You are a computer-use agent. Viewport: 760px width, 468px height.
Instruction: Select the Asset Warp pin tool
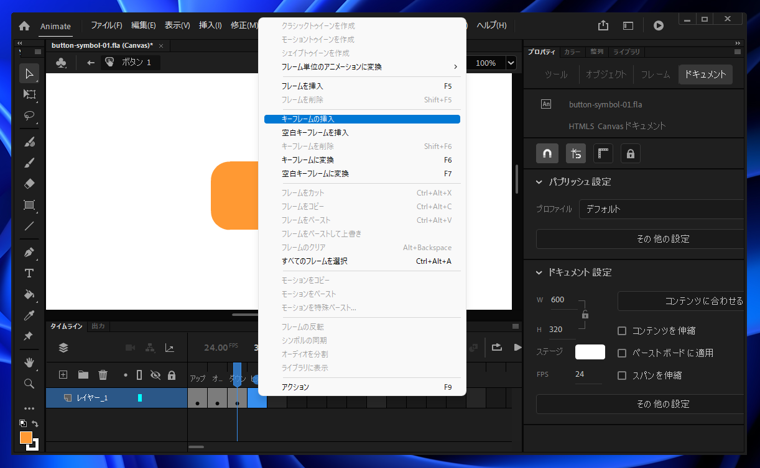pyautogui.click(x=29, y=336)
